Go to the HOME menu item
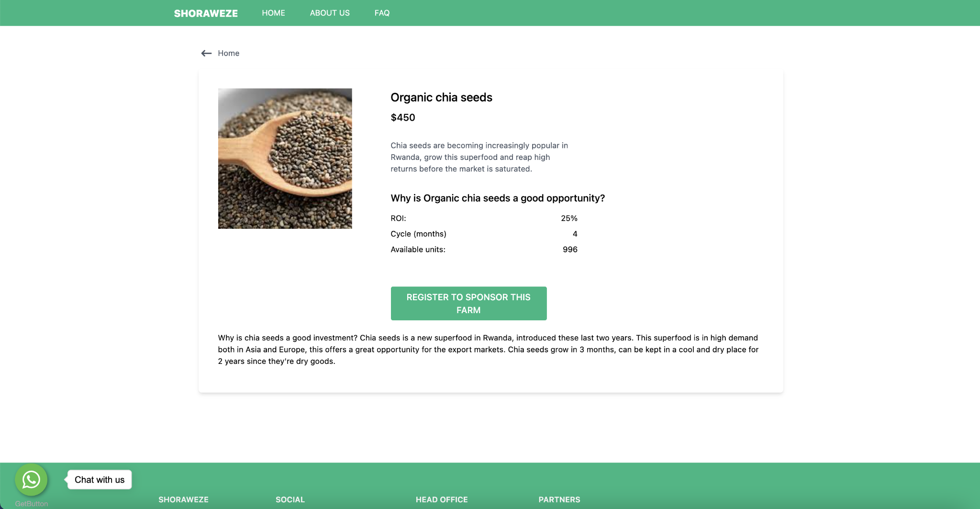 (273, 13)
